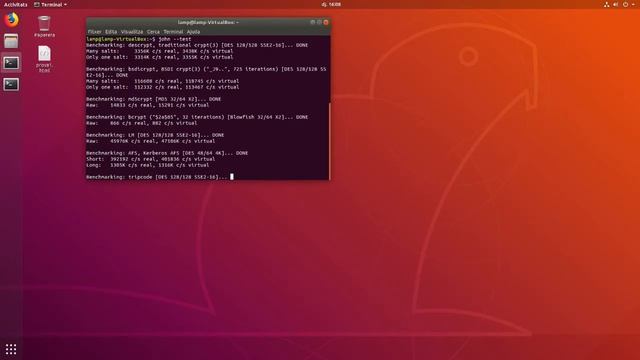Maximize the terminal window
Screen dimensions: 640x360
319,22
